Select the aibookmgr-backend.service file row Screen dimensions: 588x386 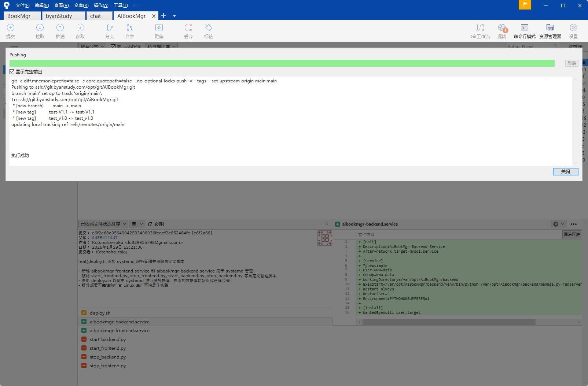[x=205, y=322]
